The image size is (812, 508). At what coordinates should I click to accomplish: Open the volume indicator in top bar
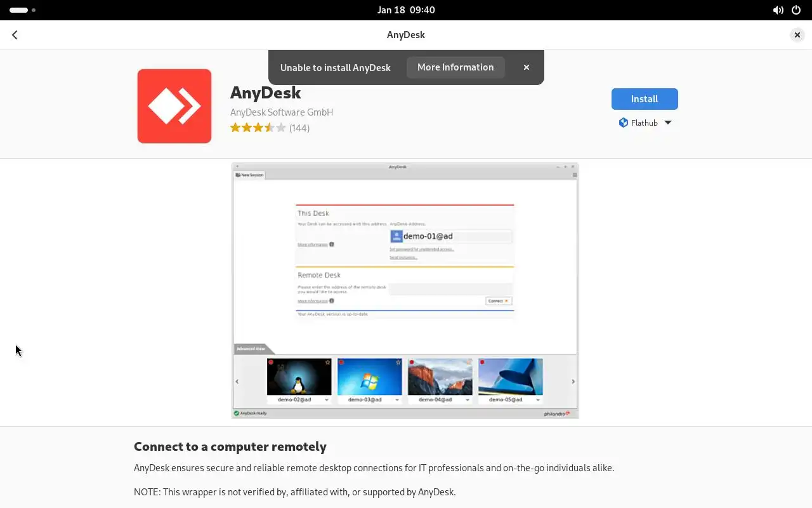pyautogui.click(x=778, y=10)
